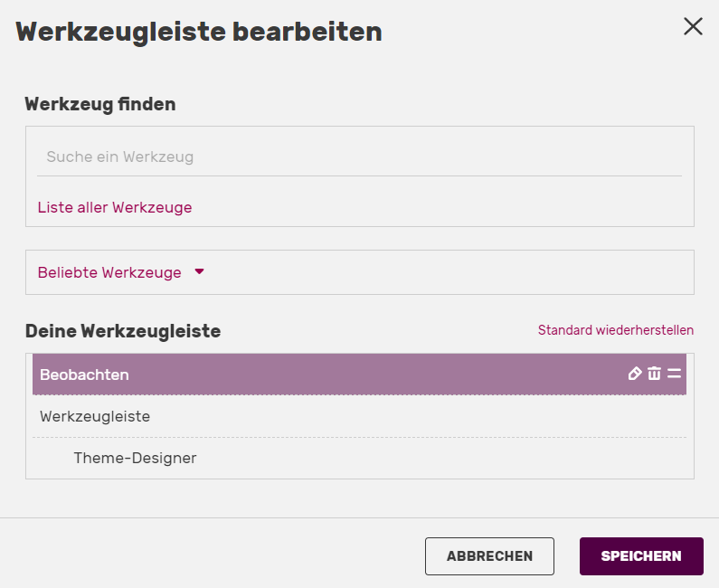Save changes with the Speichern button

pos(640,556)
